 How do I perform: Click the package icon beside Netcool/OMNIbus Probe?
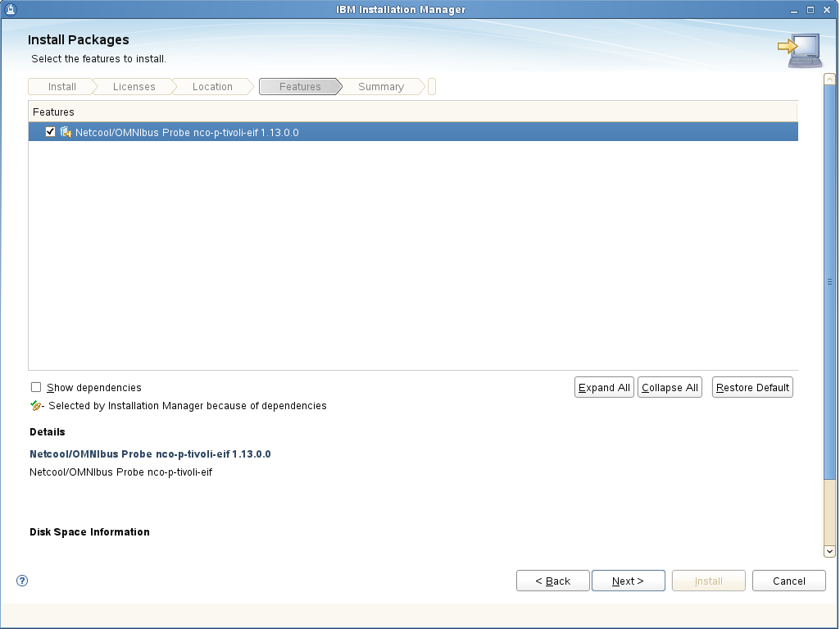[x=66, y=132]
